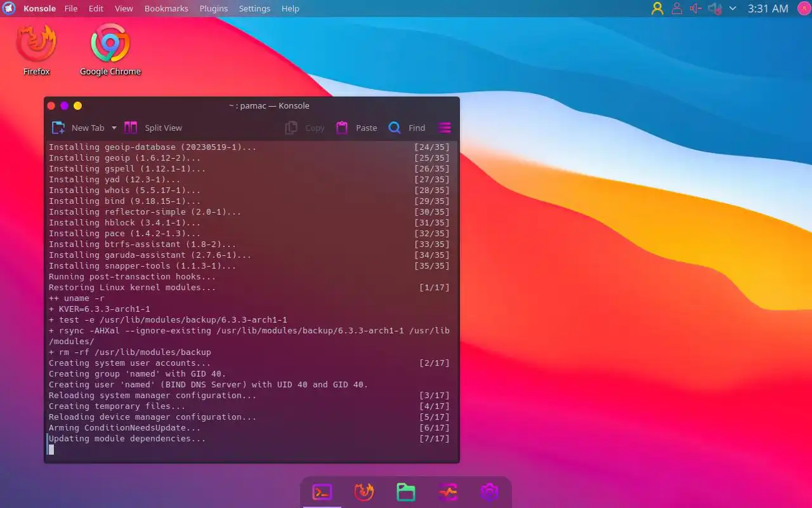Click the muted speaker tray icon
Viewport: 812px width, 508px height.
click(715, 8)
